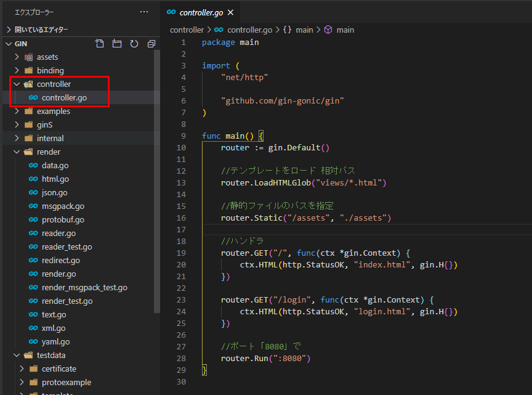Viewport: 532px width, 395px height.
Task: Open html.go in render folder
Action: (x=55, y=179)
